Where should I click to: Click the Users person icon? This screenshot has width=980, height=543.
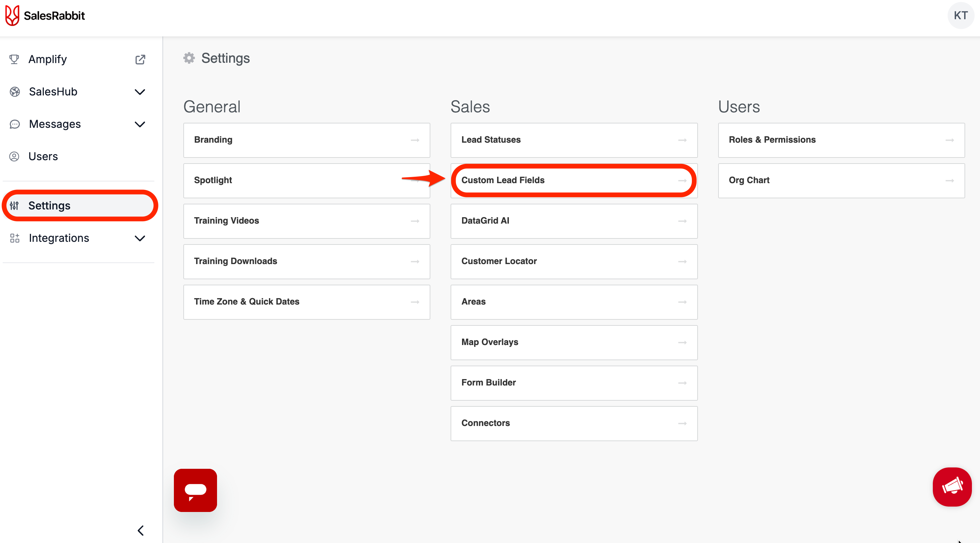14,156
